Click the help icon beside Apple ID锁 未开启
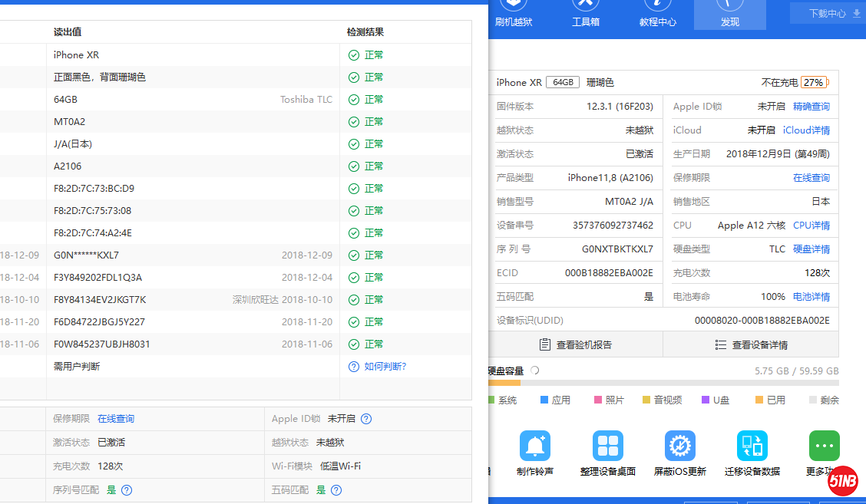The image size is (866, 504). [366, 419]
